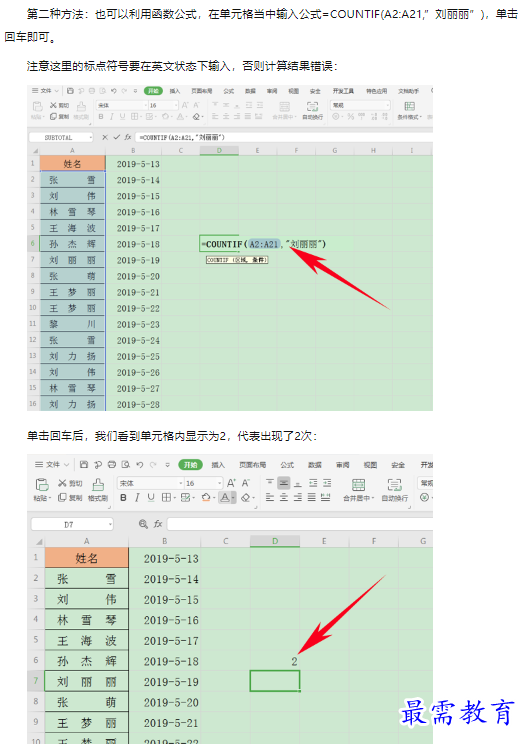Screen dimensions: 523x744
Task: Click the magnifier icon beside fx in second screenshot
Action: point(143,524)
